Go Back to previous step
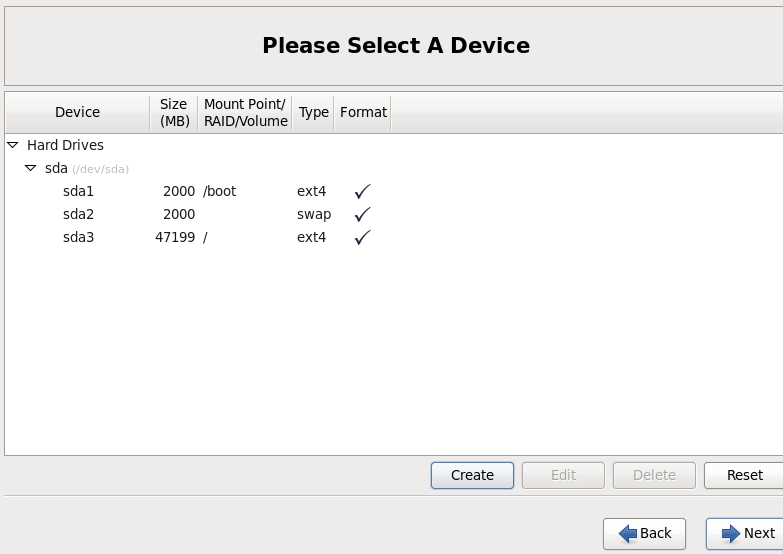The width and height of the screenshot is (783, 554). pyautogui.click(x=644, y=534)
